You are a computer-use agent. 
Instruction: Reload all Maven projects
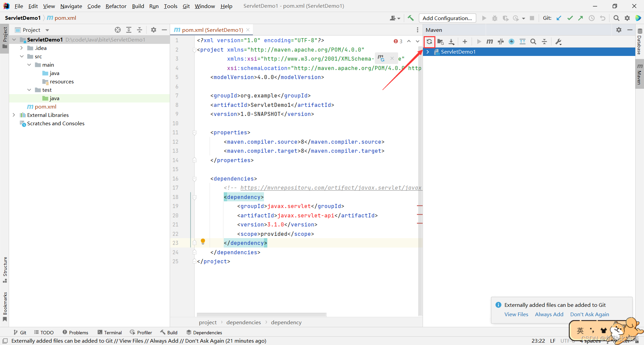coord(429,42)
